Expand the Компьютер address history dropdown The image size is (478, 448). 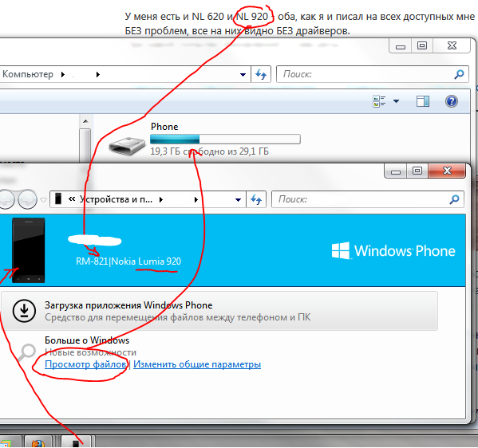pos(243,74)
